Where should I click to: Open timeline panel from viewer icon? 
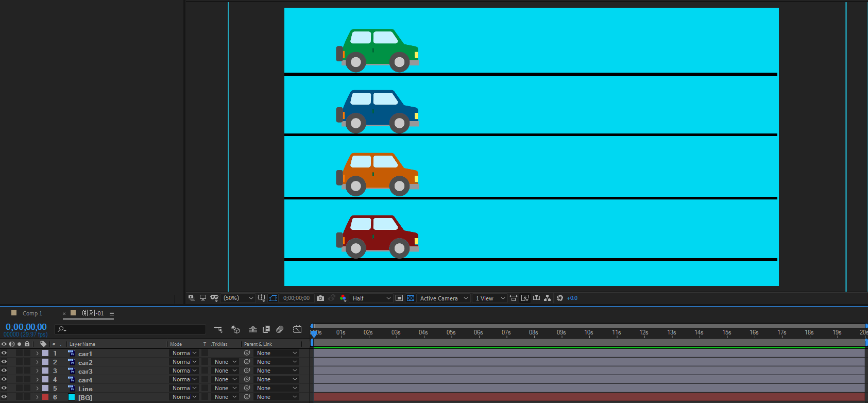click(x=536, y=298)
